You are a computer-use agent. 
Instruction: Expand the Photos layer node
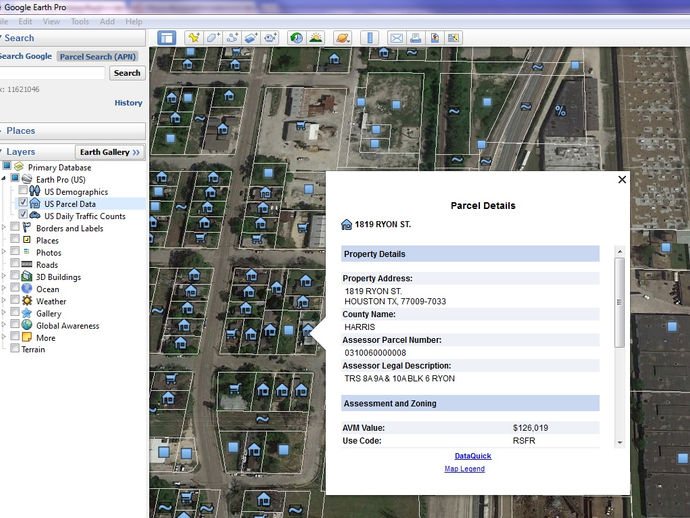[x=4, y=252]
